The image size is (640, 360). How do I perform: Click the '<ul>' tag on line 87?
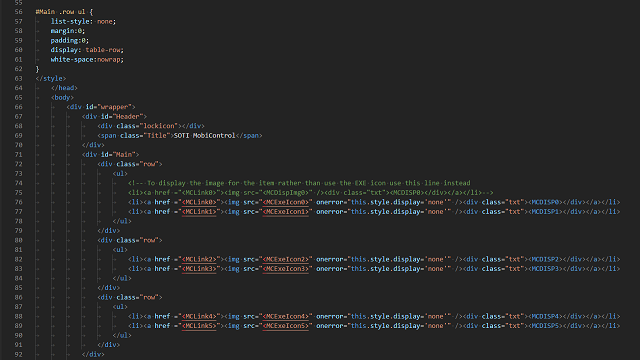click(x=120, y=307)
